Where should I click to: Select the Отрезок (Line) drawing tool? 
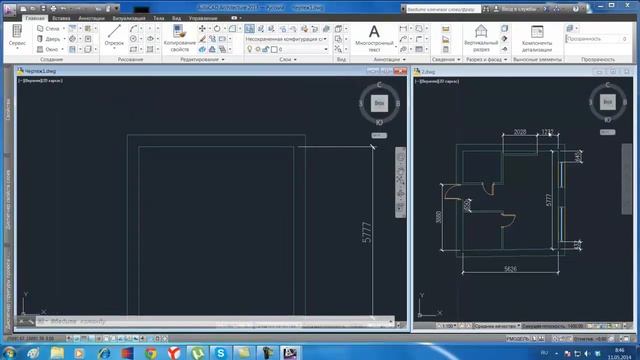click(114, 35)
